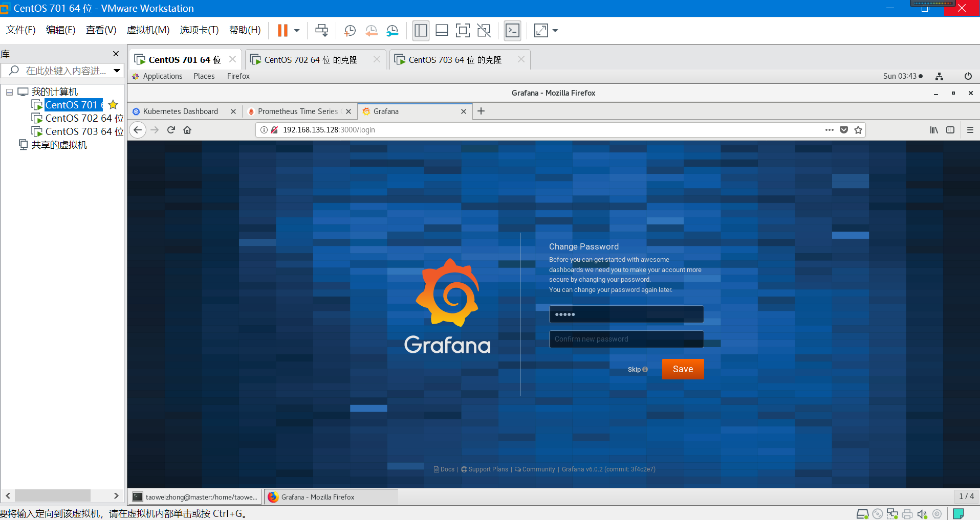Go to the Firefox home page
The image size is (980, 520).
187,130
